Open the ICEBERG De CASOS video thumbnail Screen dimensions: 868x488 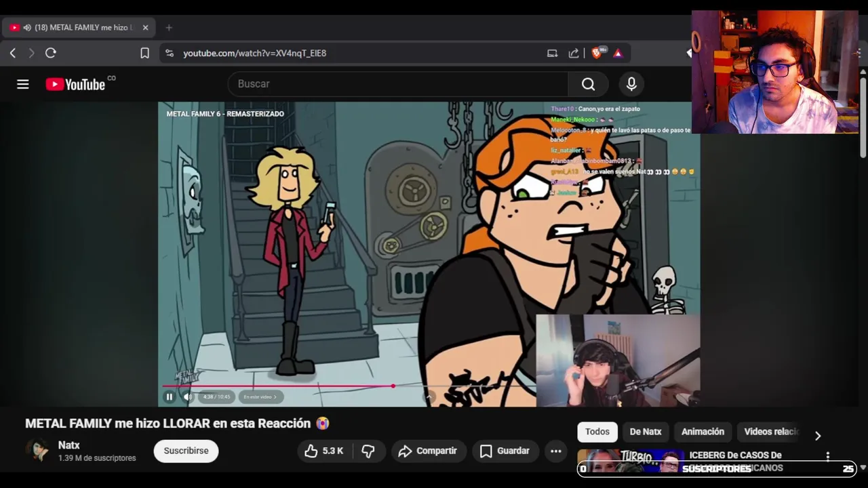[631, 461]
